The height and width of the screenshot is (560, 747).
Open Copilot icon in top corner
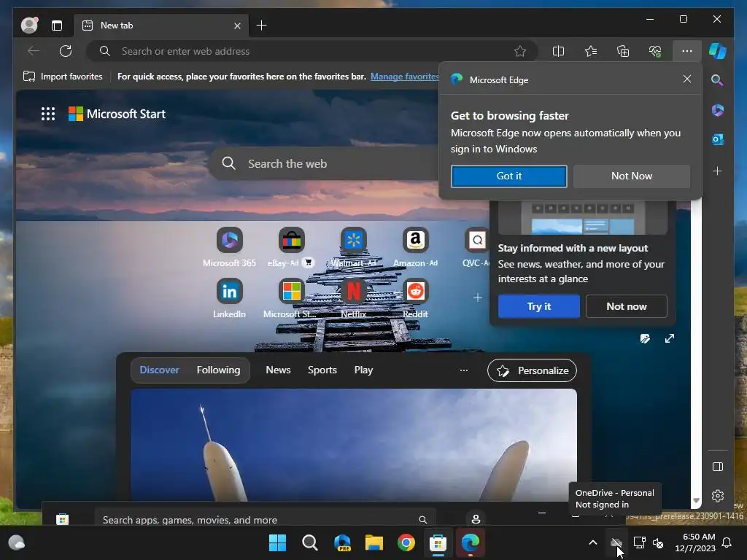click(x=718, y=51)
